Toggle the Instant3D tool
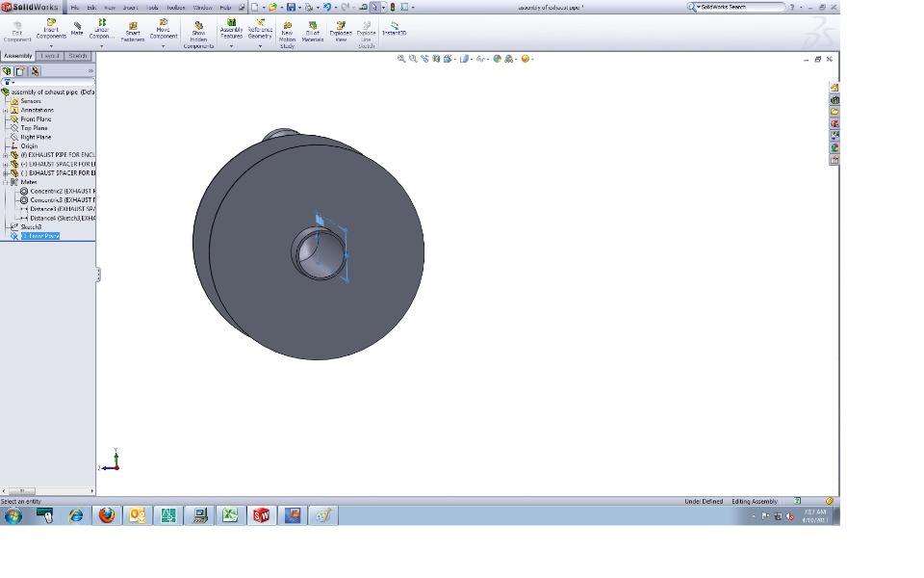 click(395, 29)
